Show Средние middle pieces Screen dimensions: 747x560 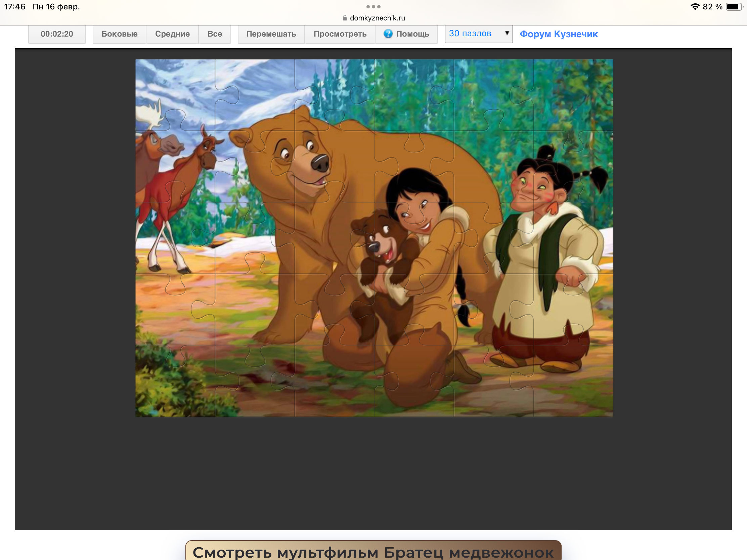pos(172,34)
